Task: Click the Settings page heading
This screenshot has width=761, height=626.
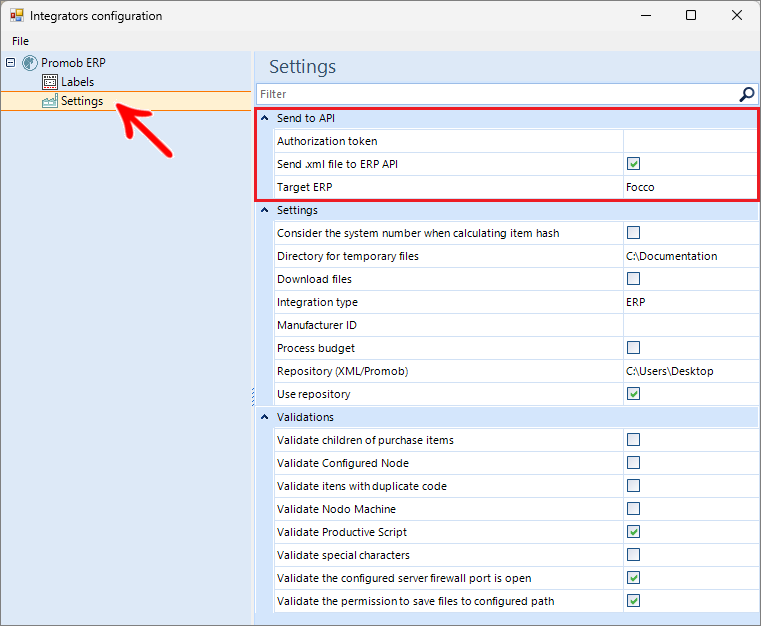Action: point(302,67)
